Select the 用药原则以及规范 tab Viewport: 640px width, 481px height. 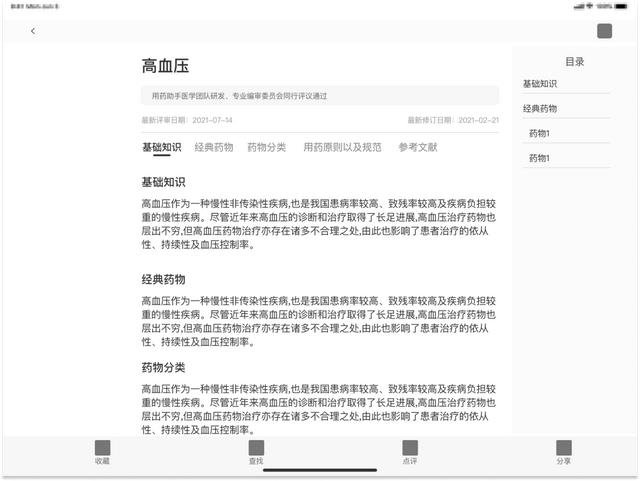(x=342, y=147)
